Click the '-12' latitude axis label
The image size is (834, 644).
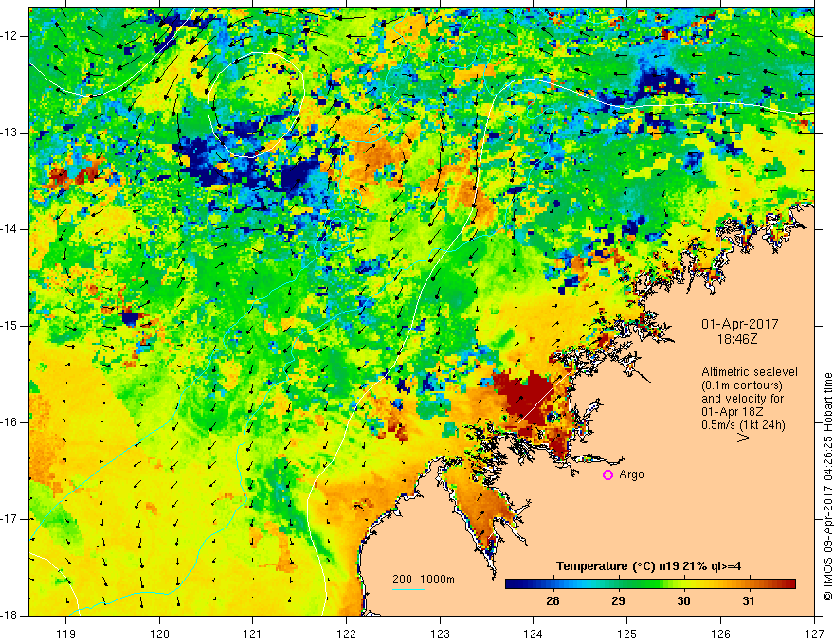coord(10,36)
